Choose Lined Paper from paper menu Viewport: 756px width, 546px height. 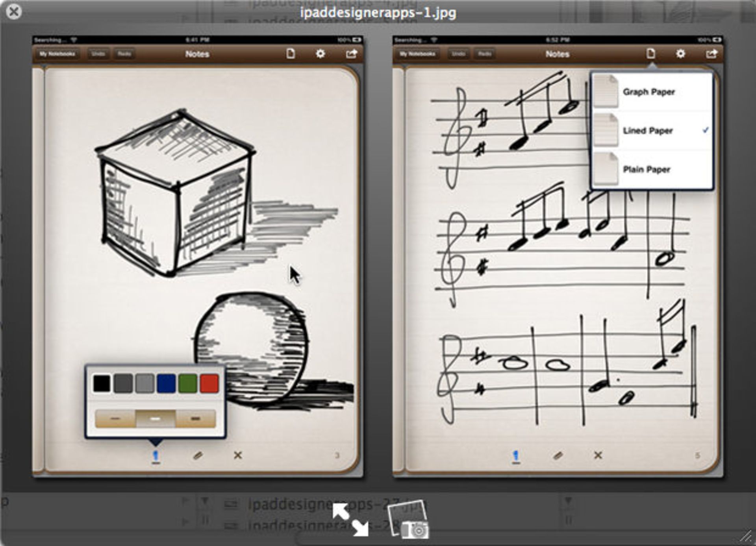pos(652,131)
